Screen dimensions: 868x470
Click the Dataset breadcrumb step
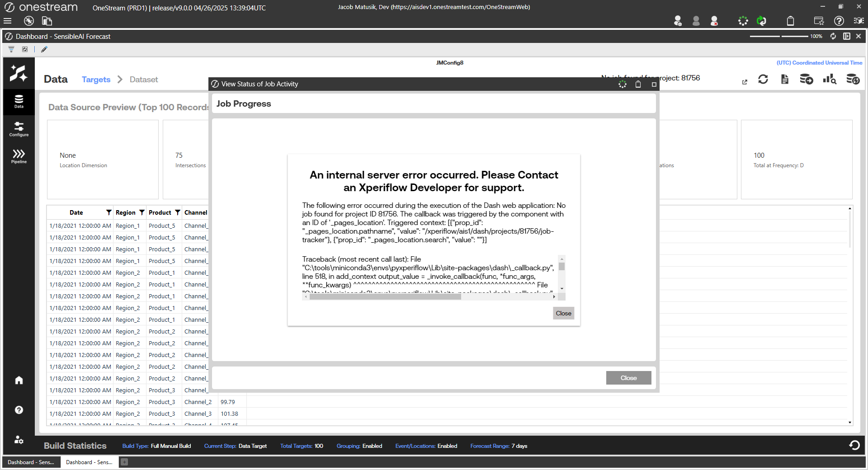pos(144,80)
